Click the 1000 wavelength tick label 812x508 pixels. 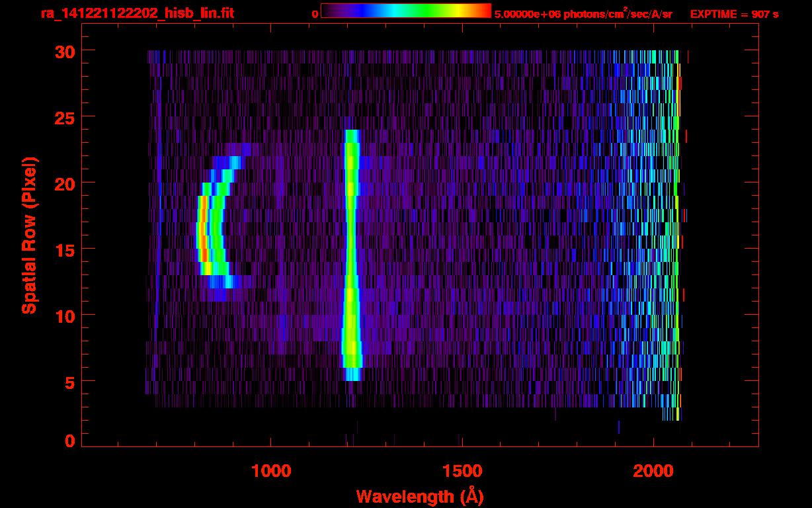272,471
